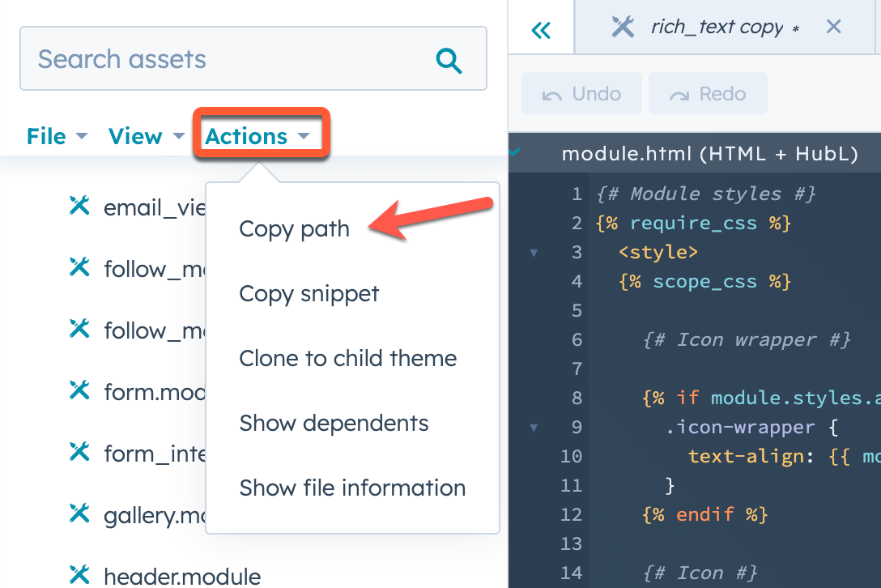Choose Clone to child theme
Viewport: 881px width, 588px height.
(x=348, y=358)
